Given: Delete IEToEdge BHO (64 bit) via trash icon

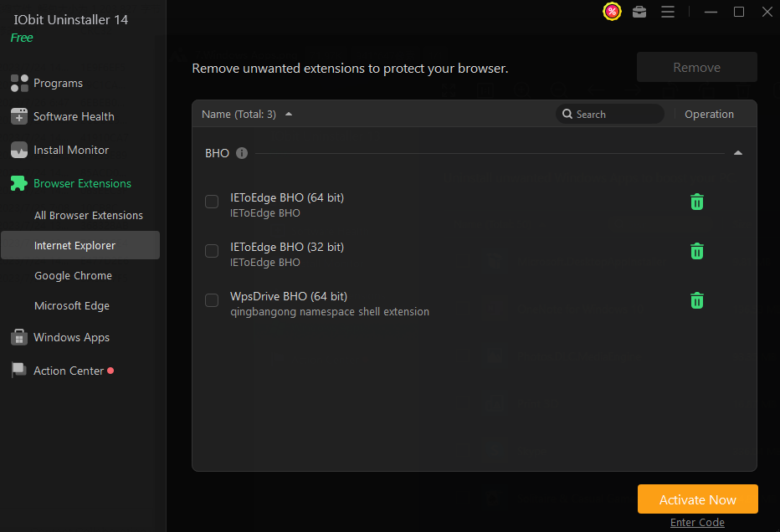Looking at the screenshot, I should 696,202.
